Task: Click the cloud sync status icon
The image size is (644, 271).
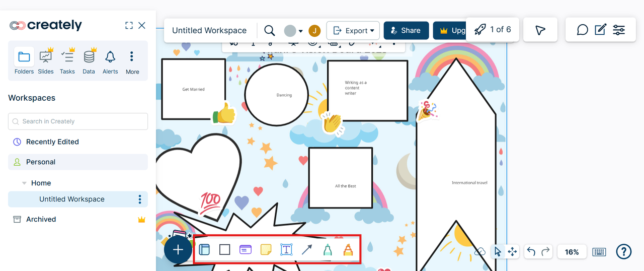Action: point(479,251)
